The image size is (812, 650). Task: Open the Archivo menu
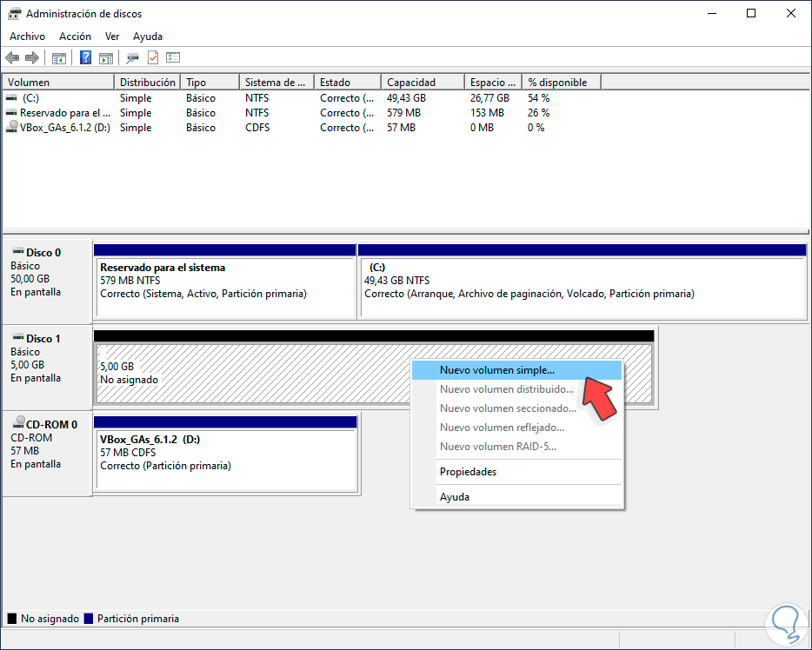tap(28, 36)
